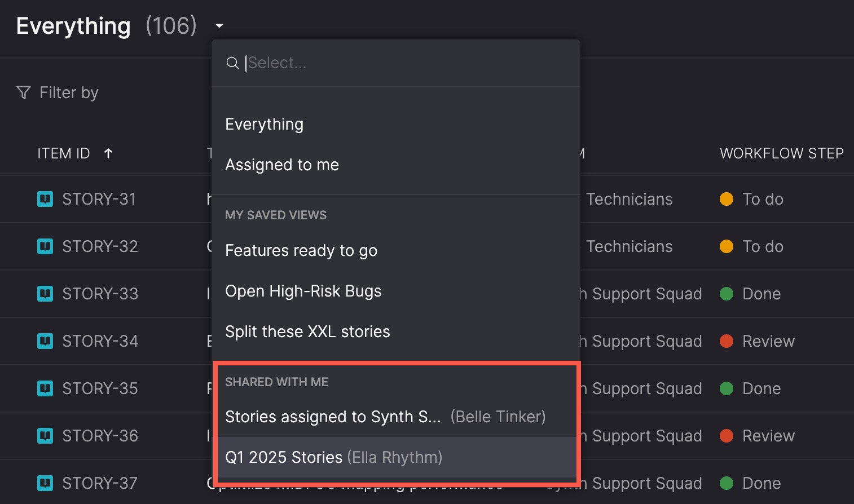Select Assigned to me view
The width and height of the screenshot is (854, 504).
(396, 165)
